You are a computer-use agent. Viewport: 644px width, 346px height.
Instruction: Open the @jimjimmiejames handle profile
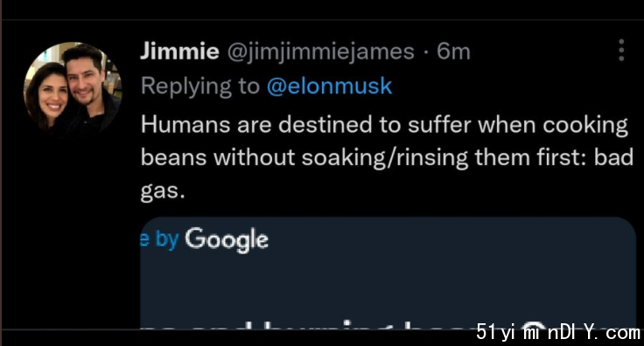point(321,52)
